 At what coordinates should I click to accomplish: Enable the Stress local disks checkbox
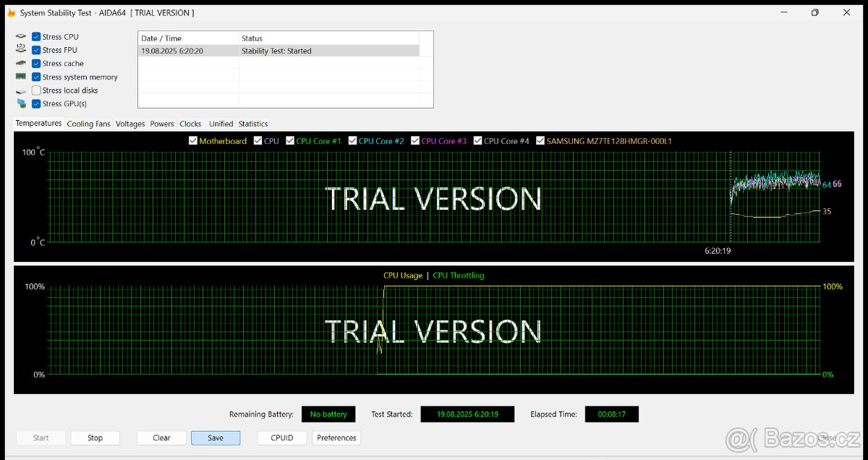(x=36, y=90)
